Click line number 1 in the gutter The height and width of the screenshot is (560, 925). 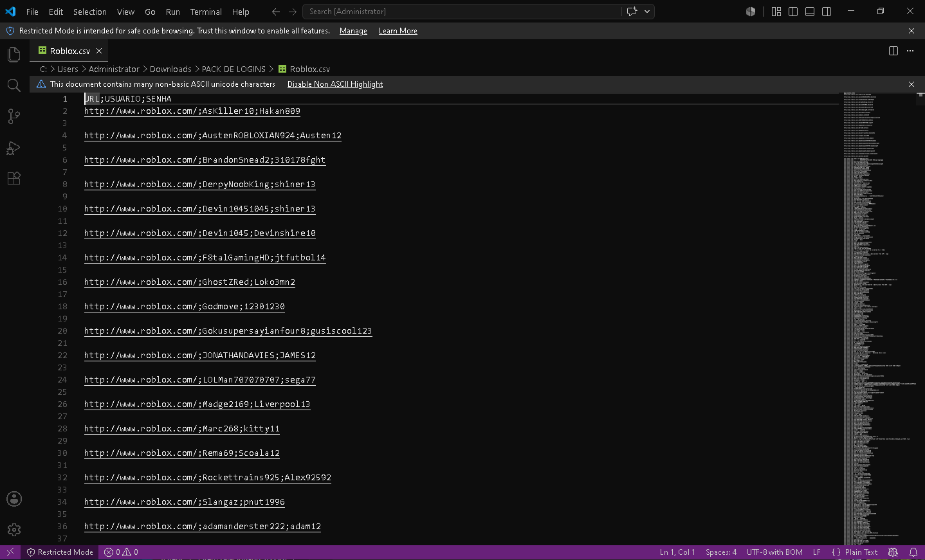coord(65,99)
